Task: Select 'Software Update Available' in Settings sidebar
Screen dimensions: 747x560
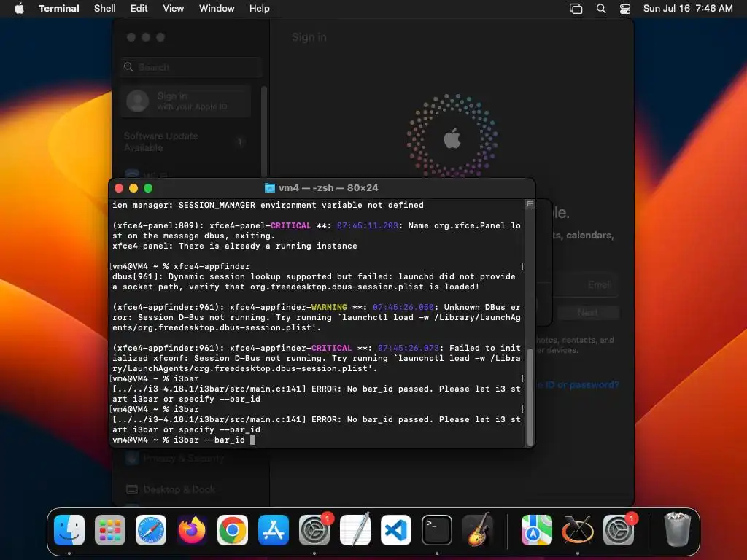Action: tap(185, 142)
